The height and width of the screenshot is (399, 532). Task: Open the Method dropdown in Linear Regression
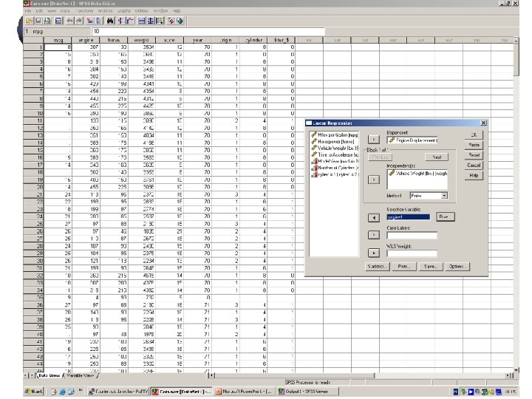click(x=444, y=196)
